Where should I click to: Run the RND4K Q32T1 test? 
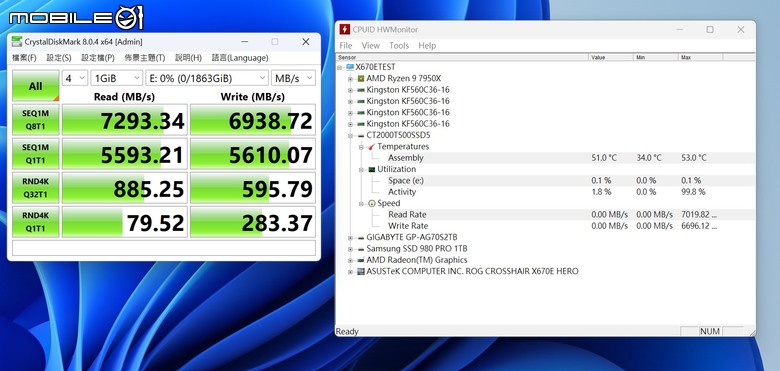click(x=35, y=187)
